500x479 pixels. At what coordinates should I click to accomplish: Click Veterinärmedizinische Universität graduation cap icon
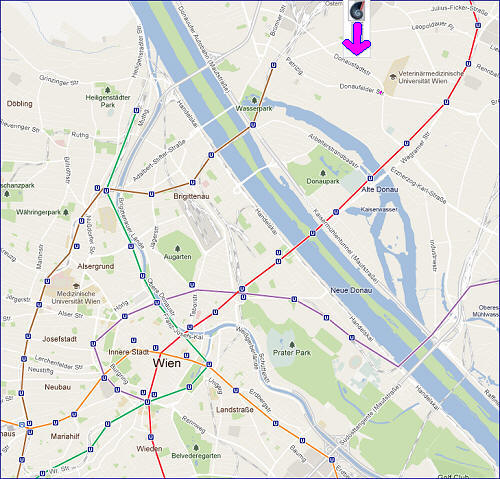coord(393,77)
